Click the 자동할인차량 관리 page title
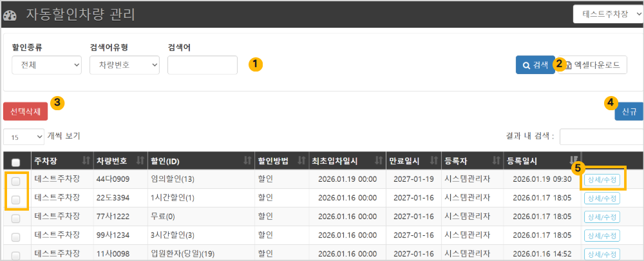The image size is (644, 261). tap(80, 15)
